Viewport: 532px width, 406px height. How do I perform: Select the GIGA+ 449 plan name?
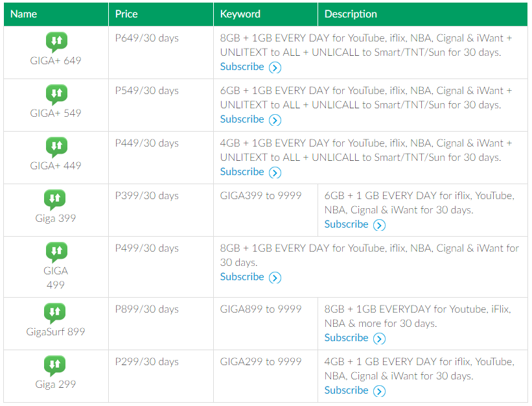click(56, 166)
